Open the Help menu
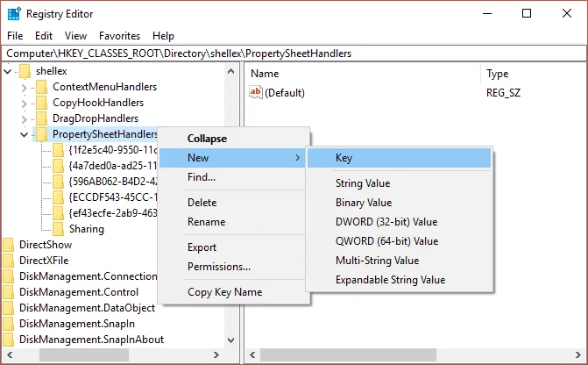588x365 pixels. [x=163, y=36]
